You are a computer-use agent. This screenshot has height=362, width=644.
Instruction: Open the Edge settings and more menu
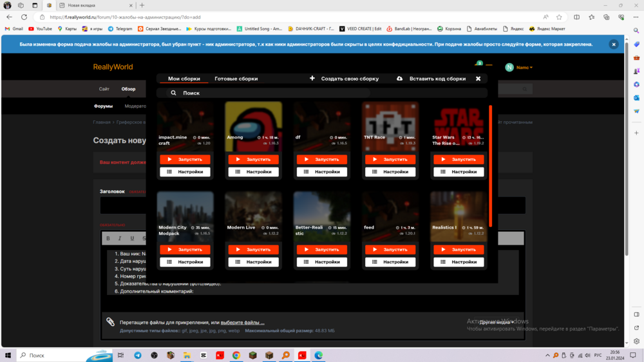point(636,17)
